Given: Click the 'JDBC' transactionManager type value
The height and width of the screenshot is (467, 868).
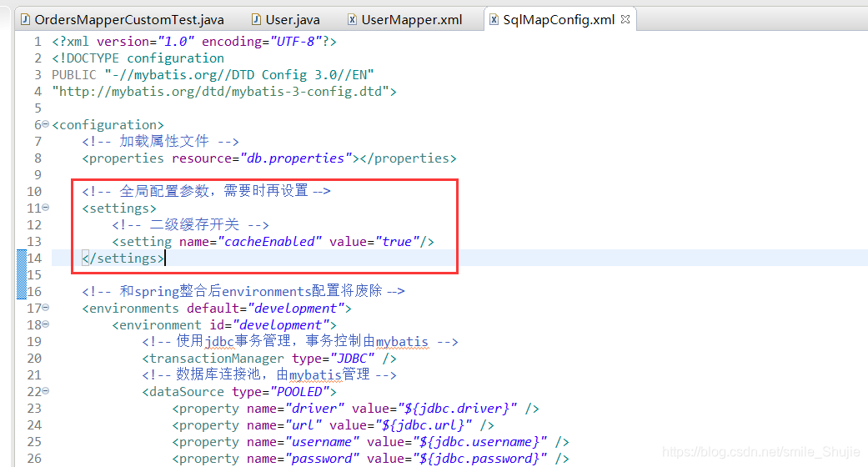Looking at the screenshot, I should pos(353,359).
